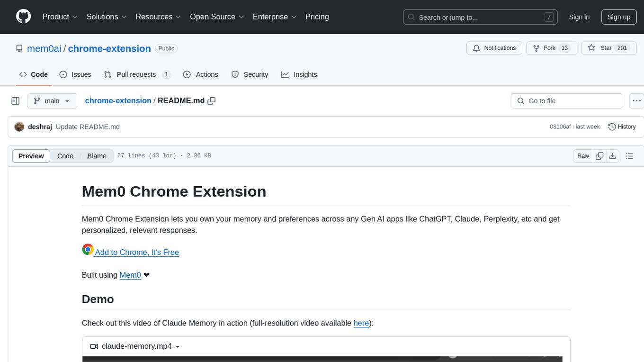
Task: Expand the Enterprise menu
Action: pyautogui.click(x=275, y=17)
